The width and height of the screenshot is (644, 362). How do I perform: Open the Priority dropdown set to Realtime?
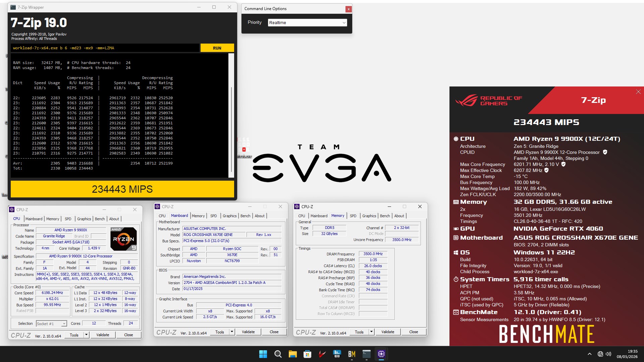tap(307, 22)
